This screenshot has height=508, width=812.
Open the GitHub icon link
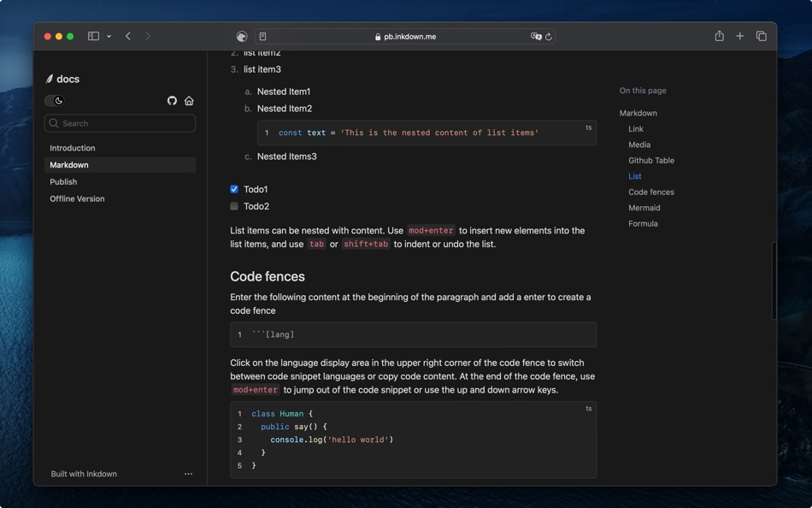[172, 101]
